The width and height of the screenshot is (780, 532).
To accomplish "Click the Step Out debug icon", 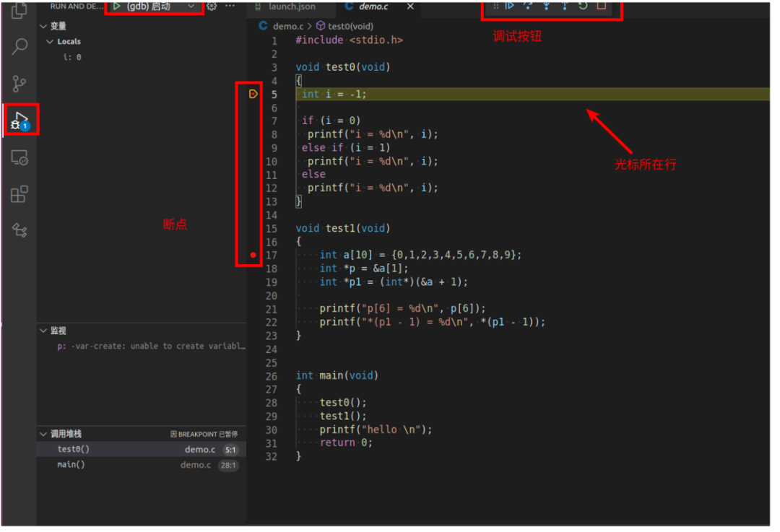I will tap(565, 6).
